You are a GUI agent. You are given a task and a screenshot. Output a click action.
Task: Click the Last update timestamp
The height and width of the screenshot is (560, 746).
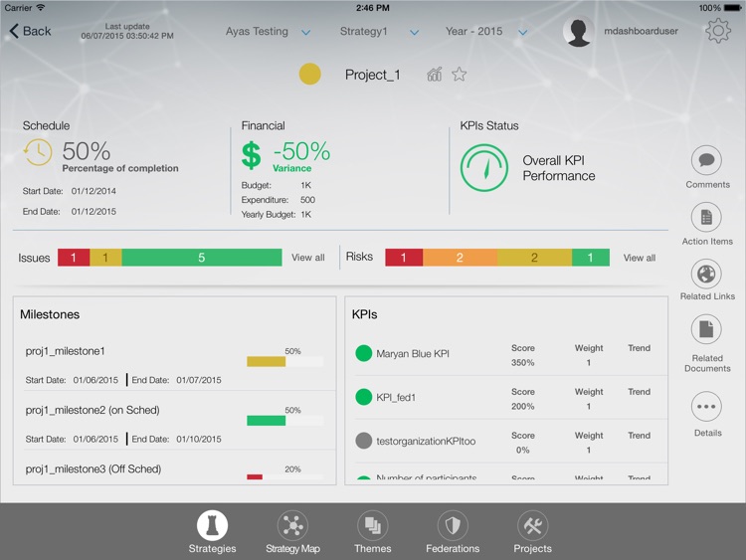tap(127, 32)
